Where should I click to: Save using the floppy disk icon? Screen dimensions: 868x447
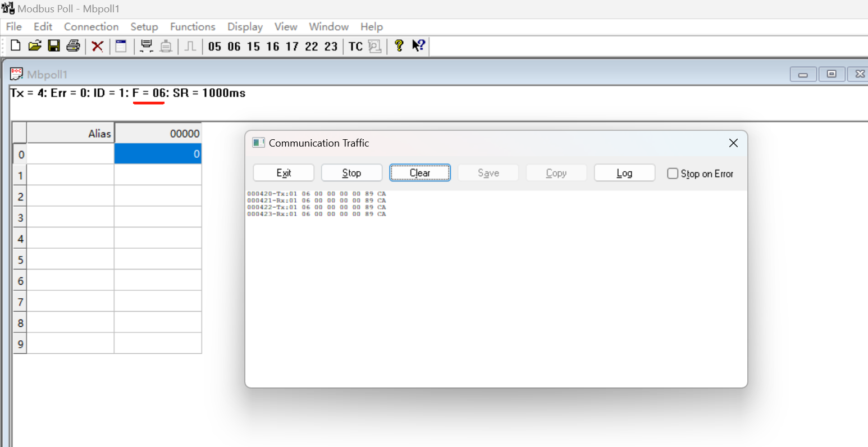pos(54,46)
